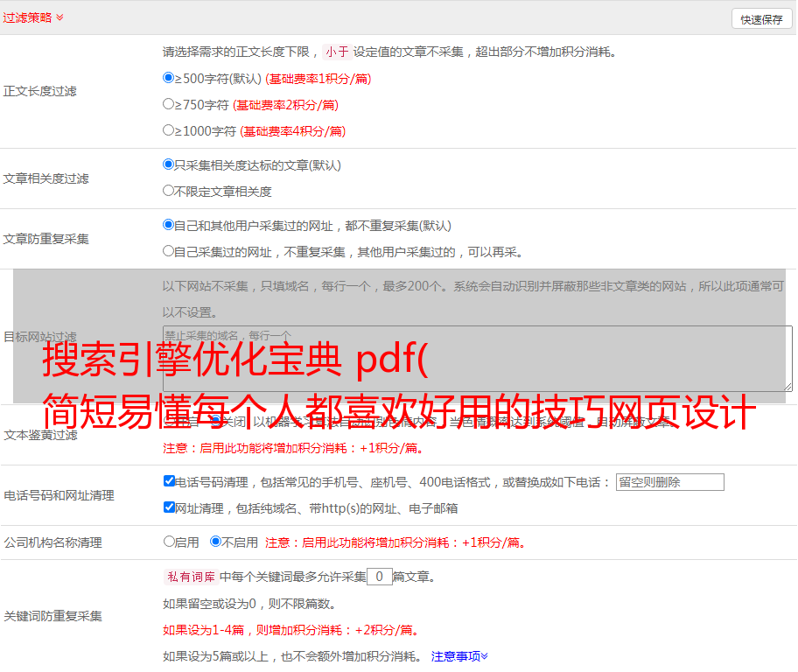Click the 公司机构名称清理 row label

(x=52, y=542)
